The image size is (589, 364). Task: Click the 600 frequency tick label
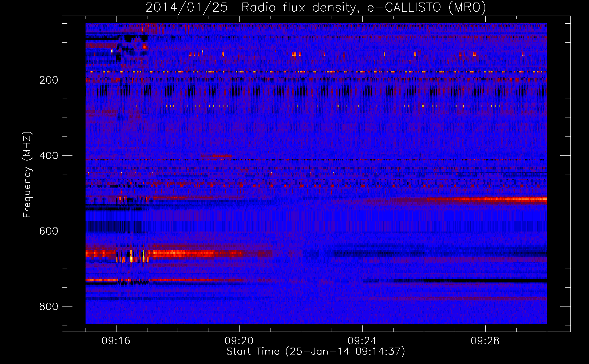coord(49,232)
